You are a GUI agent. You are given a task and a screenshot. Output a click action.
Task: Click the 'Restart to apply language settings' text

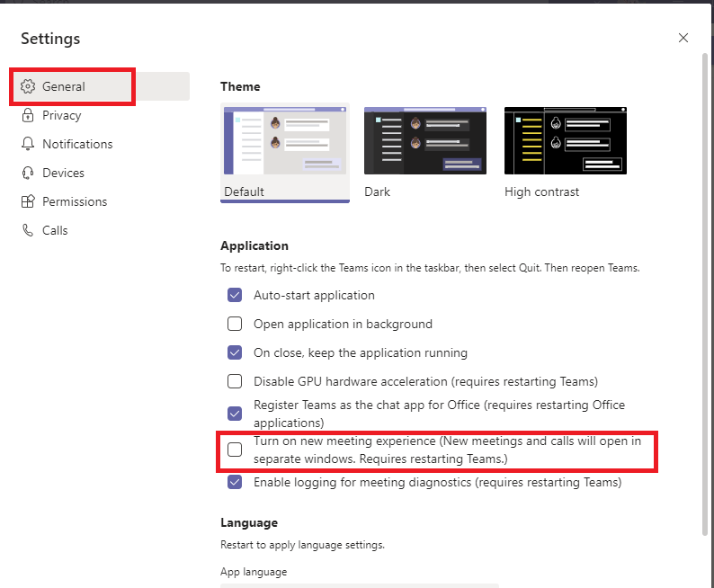click(302, 545)
